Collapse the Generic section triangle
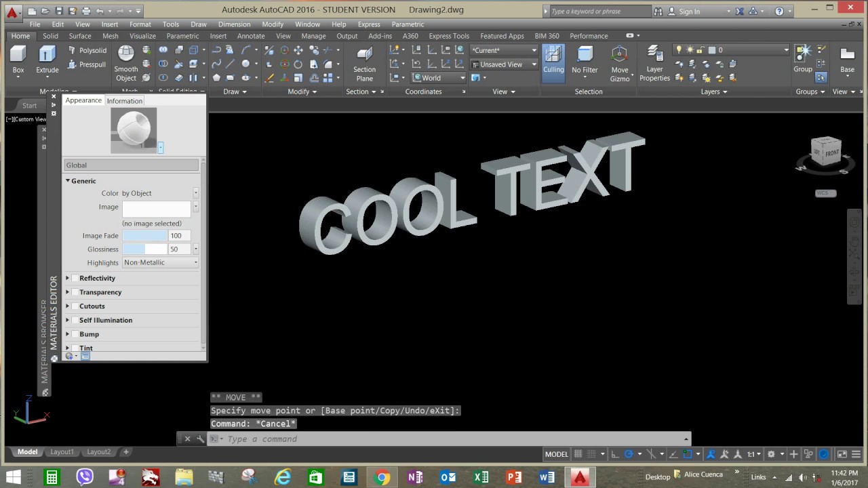The height and width of the screenshot is (488, 868). 68,181
